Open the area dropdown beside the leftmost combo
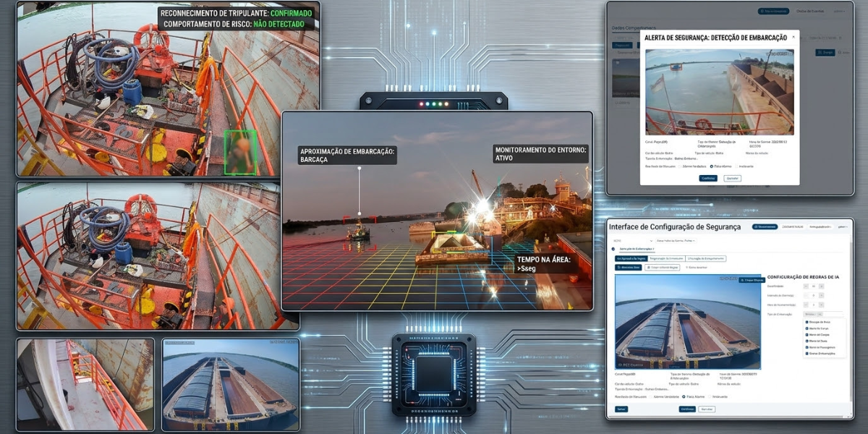 click(x=676, y=240)
